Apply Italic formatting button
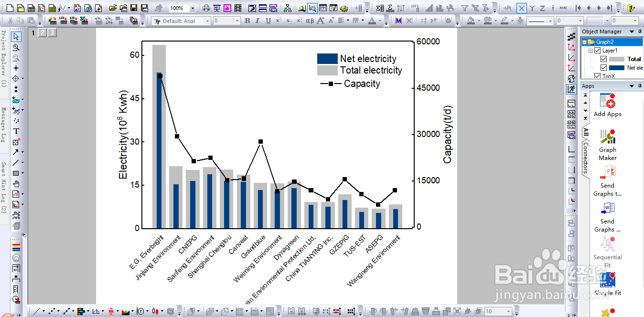The height and width of the screenshot is (317, 644). click(258, 21)
